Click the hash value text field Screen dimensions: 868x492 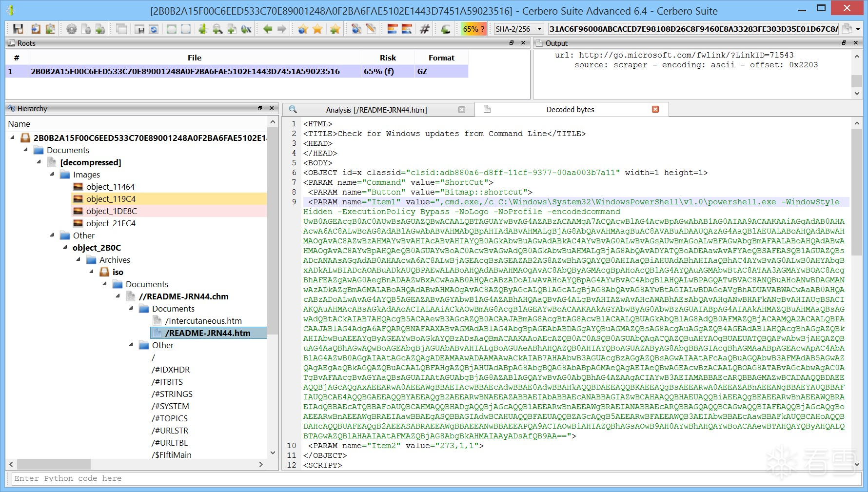(693, 29)
